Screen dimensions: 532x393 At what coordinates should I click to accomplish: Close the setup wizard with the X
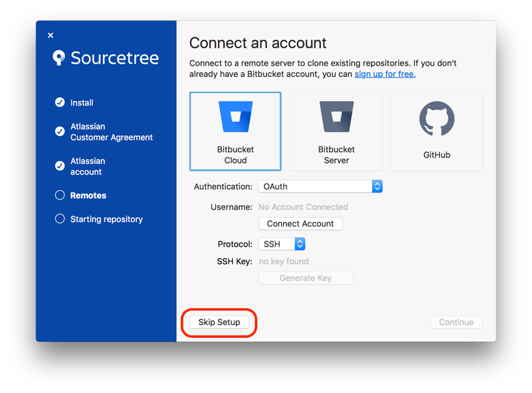click(51, 35)
